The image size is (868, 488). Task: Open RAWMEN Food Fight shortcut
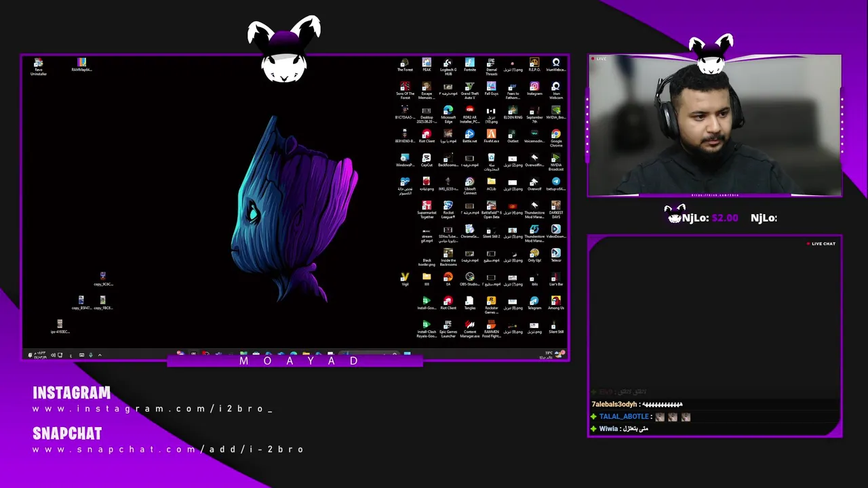[x=492, y=328]
